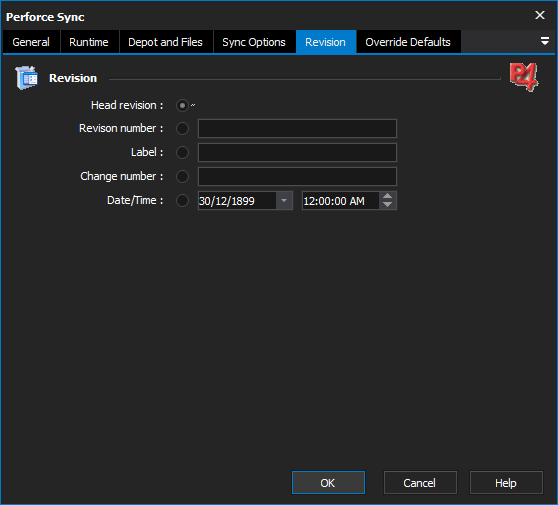Select the Revison number radio button
The height and width of the screenshot is (505, 558).
point(182,128)
